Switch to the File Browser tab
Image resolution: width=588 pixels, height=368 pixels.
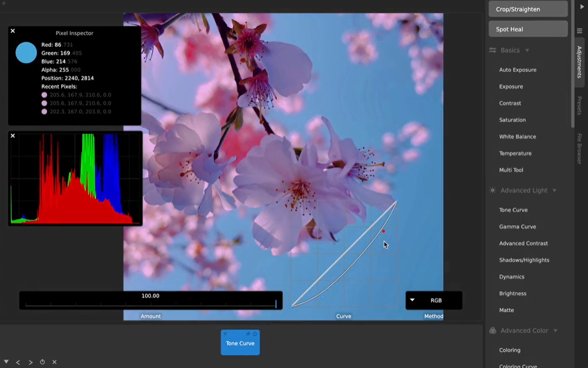(x=580, y=148)
